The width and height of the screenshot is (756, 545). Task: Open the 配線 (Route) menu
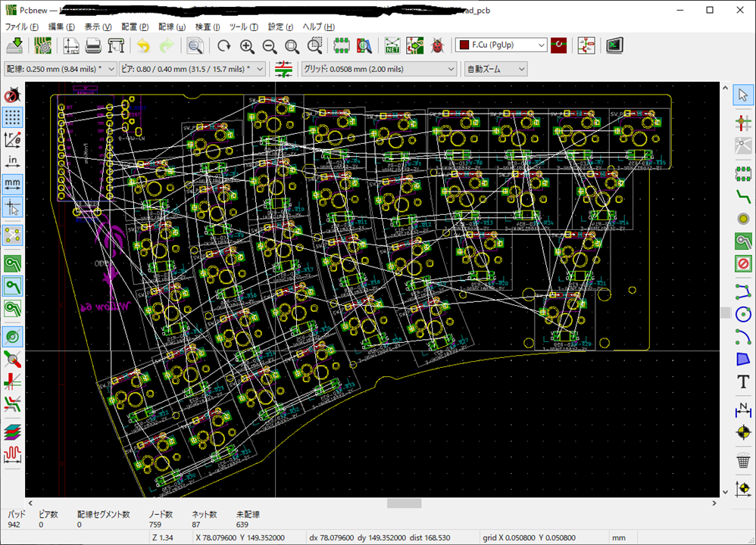coord(171,26)
